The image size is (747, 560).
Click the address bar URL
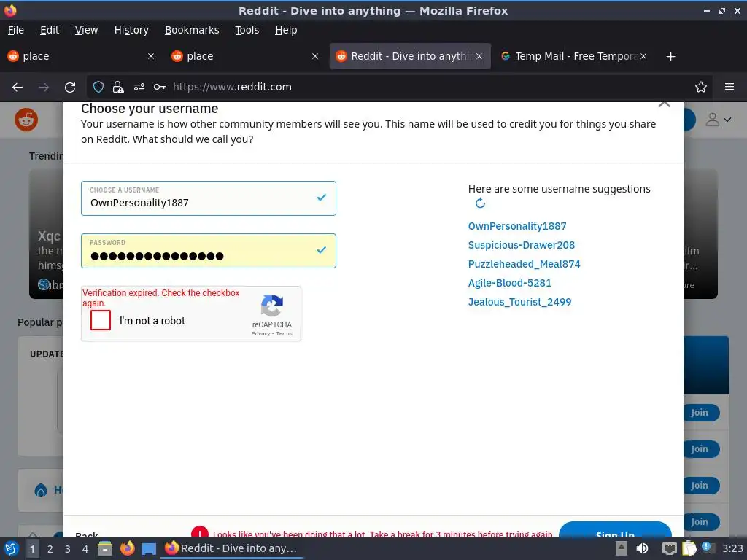232,87
